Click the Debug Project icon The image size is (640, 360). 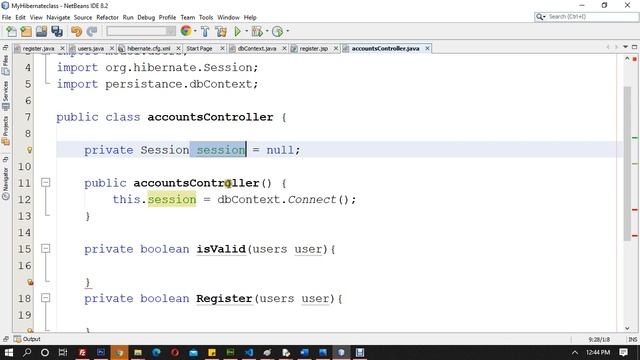(x=257, y=31)
